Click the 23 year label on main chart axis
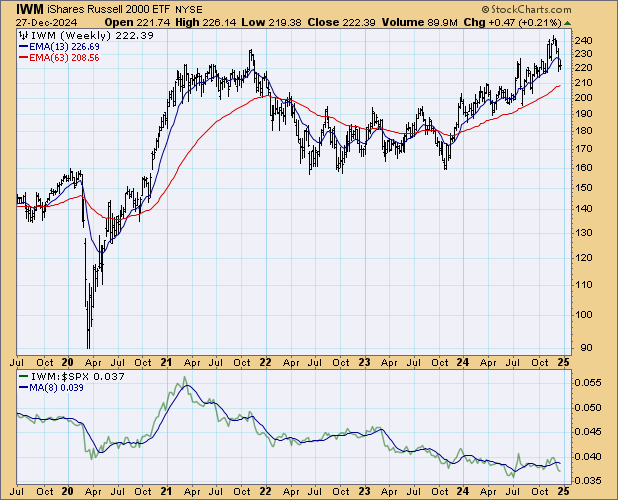This screenshot has width=618, height=500. (364, 362)
